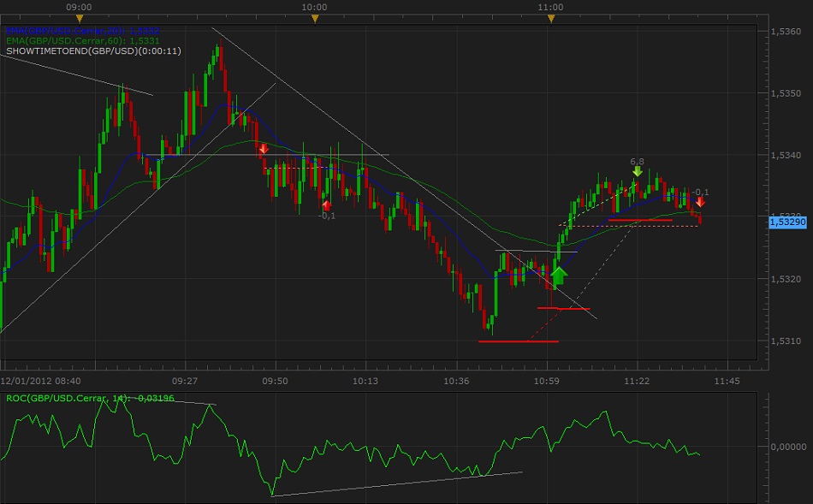Screen dimensions: 813x504
Task: Select the green EMA 60 indicator label
Action: pos(82,41)
